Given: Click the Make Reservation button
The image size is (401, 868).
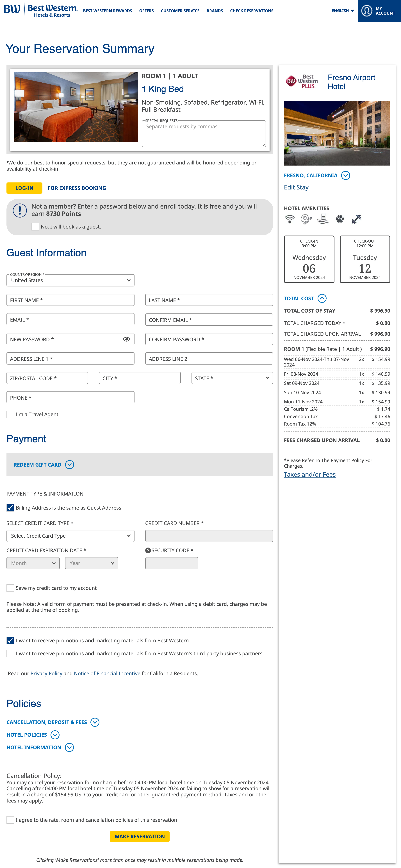Looking at the screenshot, I should point(139,836).
